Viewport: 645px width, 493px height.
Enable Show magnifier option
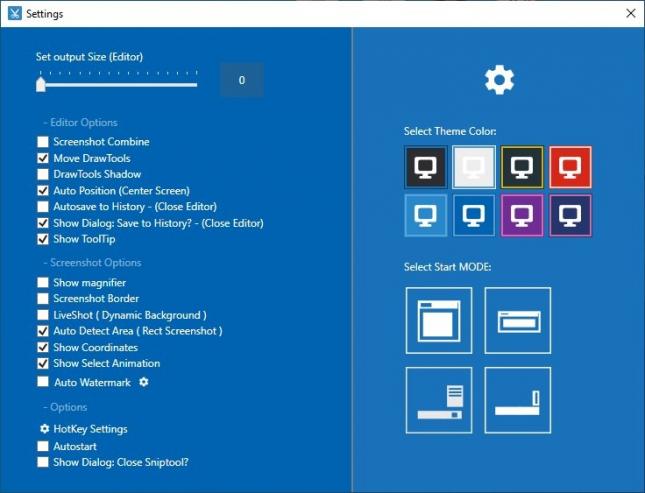[43, 282]
